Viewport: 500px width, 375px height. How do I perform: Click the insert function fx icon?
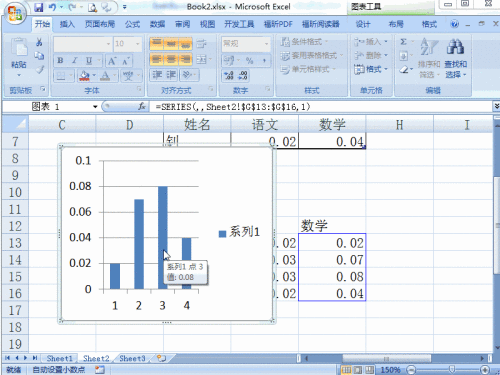142,106
